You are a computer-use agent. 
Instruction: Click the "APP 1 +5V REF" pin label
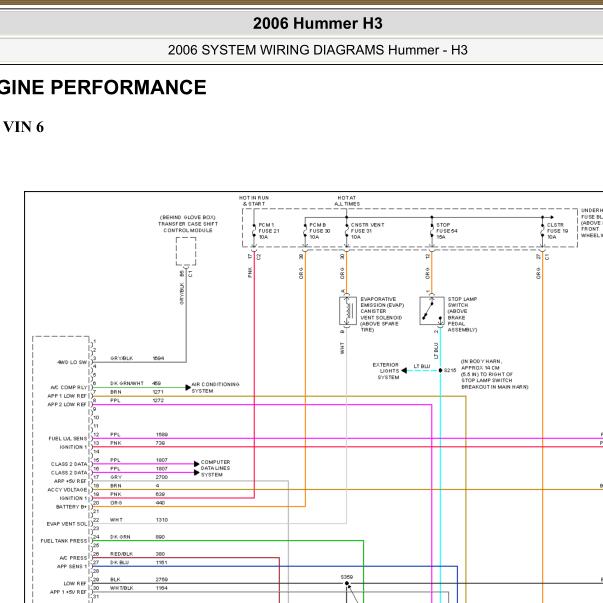pos(69,591)
